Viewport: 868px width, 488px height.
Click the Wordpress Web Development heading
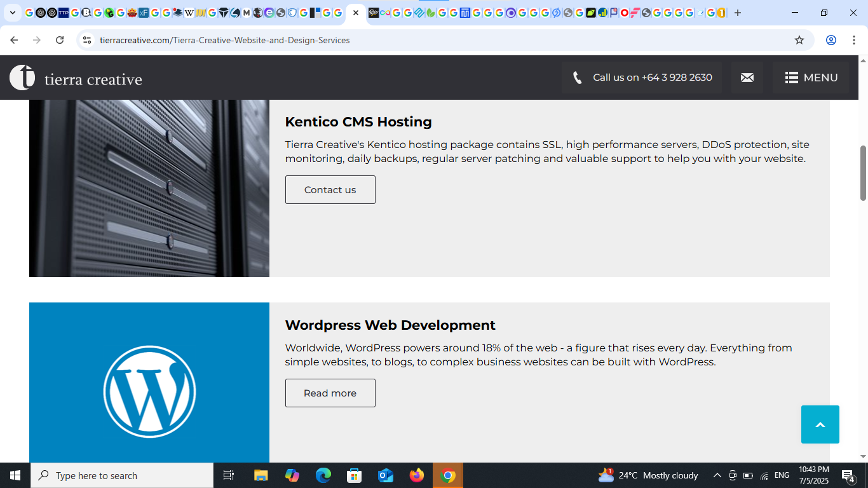click(390, 325)
